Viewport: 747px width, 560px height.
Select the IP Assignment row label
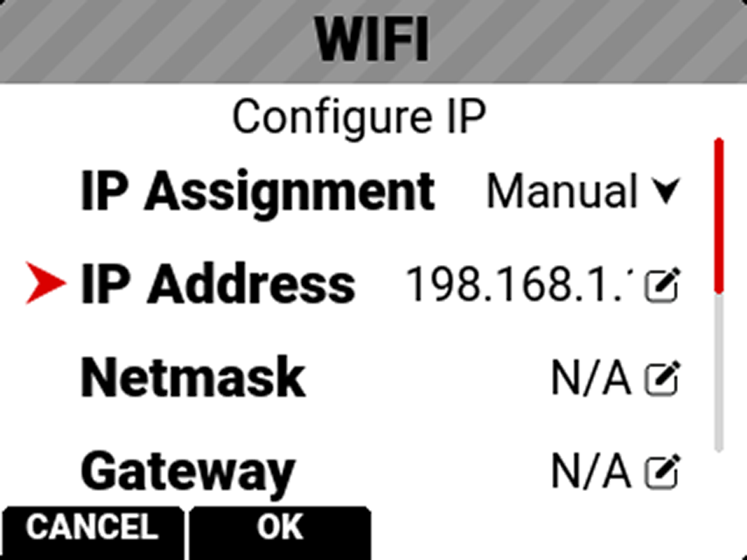tap(257, 191)
